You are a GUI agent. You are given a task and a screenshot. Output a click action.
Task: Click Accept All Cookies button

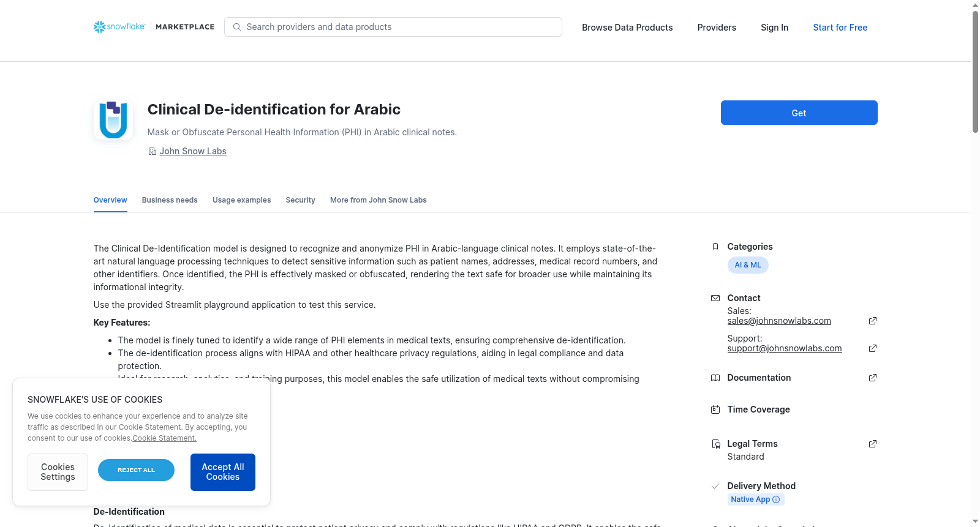[223, 472]
